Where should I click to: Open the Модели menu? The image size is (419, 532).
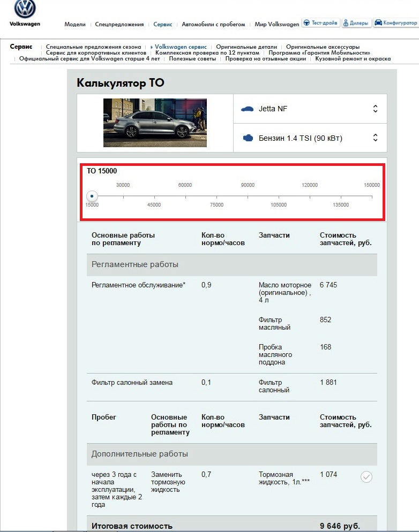(75, 25)
